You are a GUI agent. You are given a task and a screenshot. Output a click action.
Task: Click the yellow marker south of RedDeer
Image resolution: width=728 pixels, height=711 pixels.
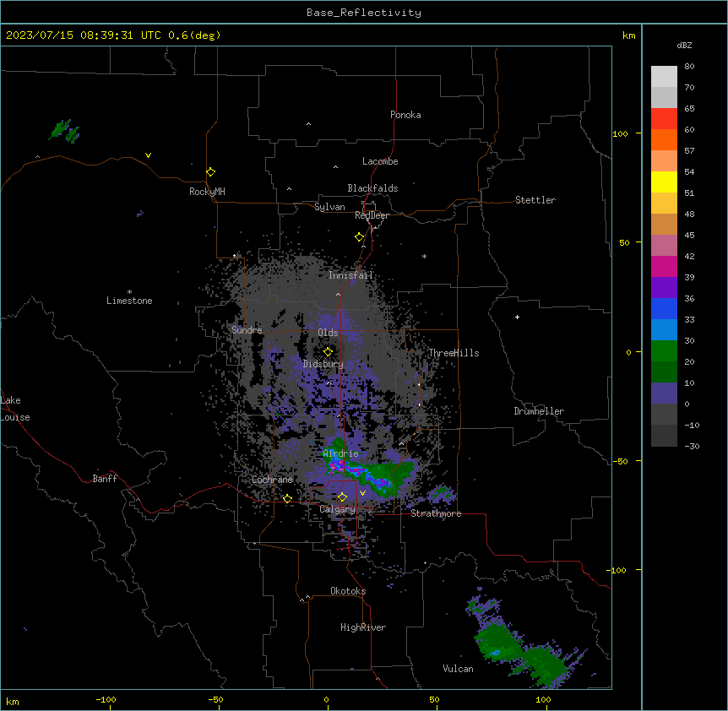359,237
